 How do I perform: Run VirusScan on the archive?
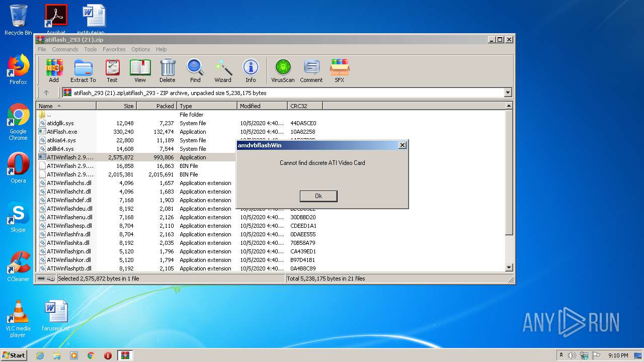coord(283,71)
